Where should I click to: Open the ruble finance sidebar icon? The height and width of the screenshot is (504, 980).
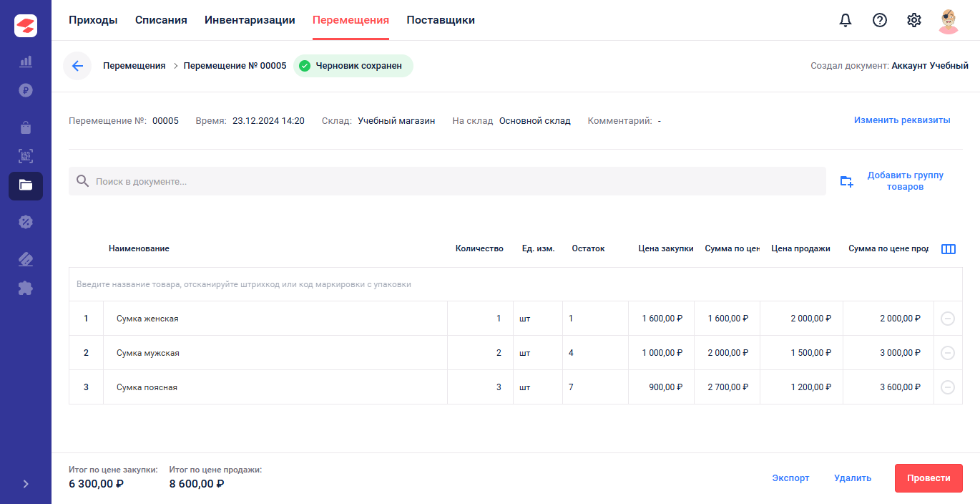coord(26,90)
